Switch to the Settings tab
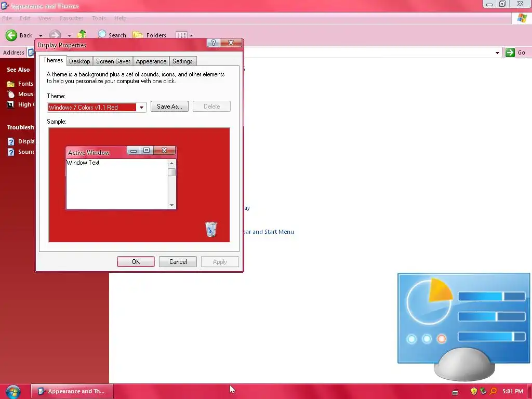532x399 pixels. [x=182, y=61]
